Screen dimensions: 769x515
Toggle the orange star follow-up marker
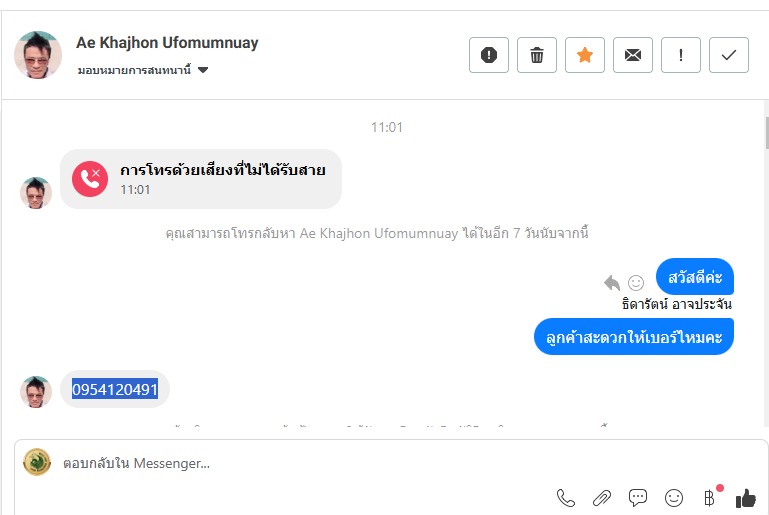[x=585, y=55]
